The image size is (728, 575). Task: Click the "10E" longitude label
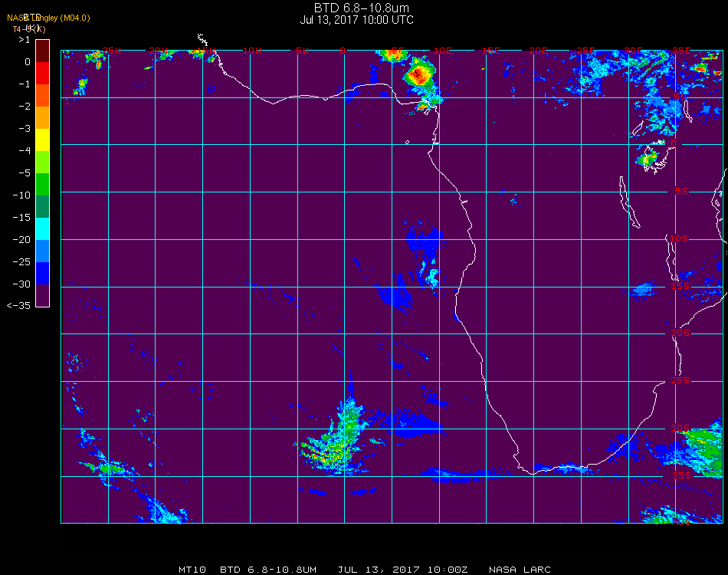(442, 51)
